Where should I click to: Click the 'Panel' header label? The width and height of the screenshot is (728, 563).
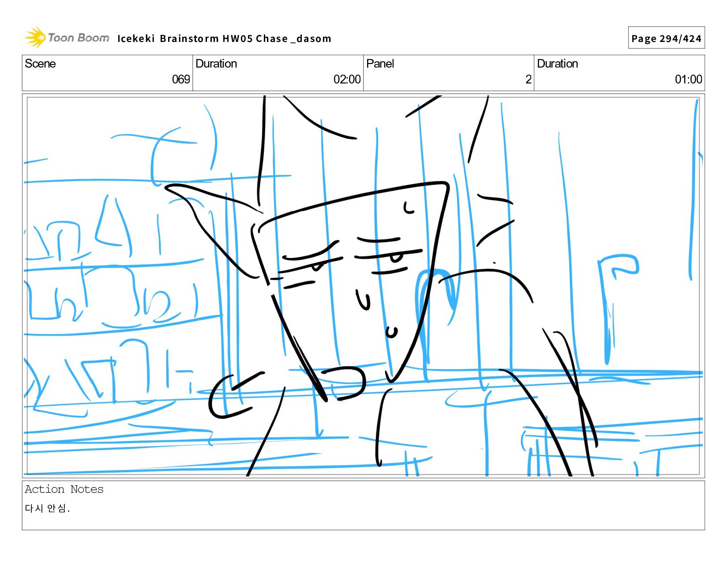[380, 64]
